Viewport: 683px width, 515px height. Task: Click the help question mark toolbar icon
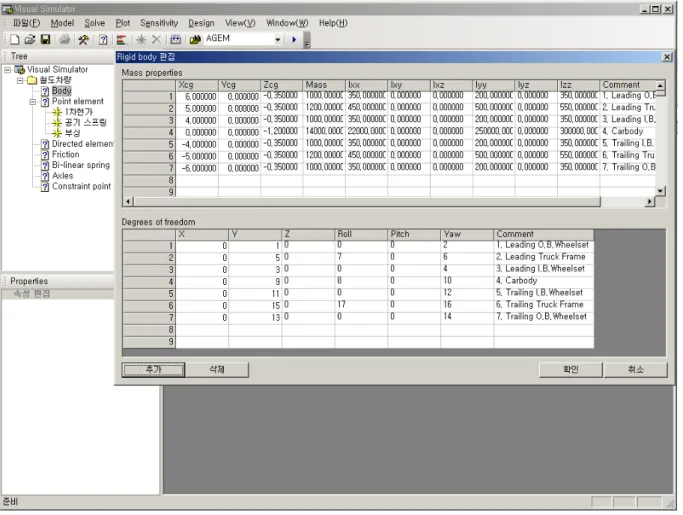103,40
